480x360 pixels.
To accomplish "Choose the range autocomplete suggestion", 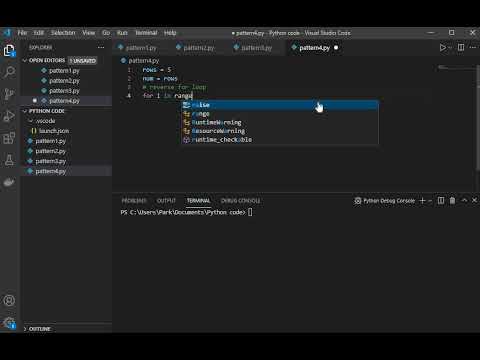I will click(280, 114).
